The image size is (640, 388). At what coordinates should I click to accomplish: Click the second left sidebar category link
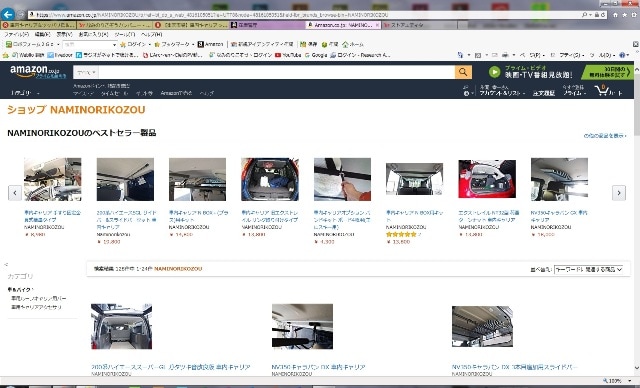[x=36, y=307]
